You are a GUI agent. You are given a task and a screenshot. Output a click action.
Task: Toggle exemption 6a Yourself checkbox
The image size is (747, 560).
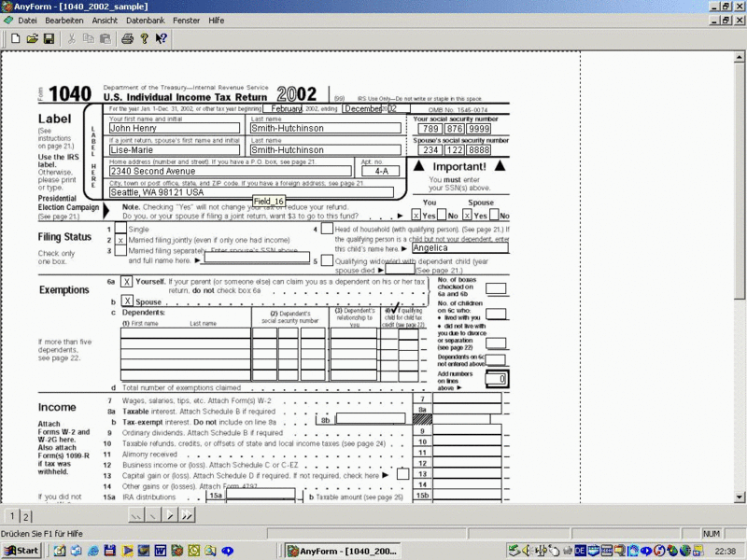click(126, 282)
